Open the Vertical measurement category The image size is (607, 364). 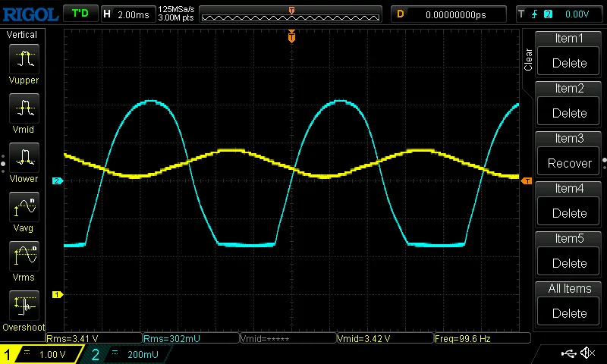point(24,35)
